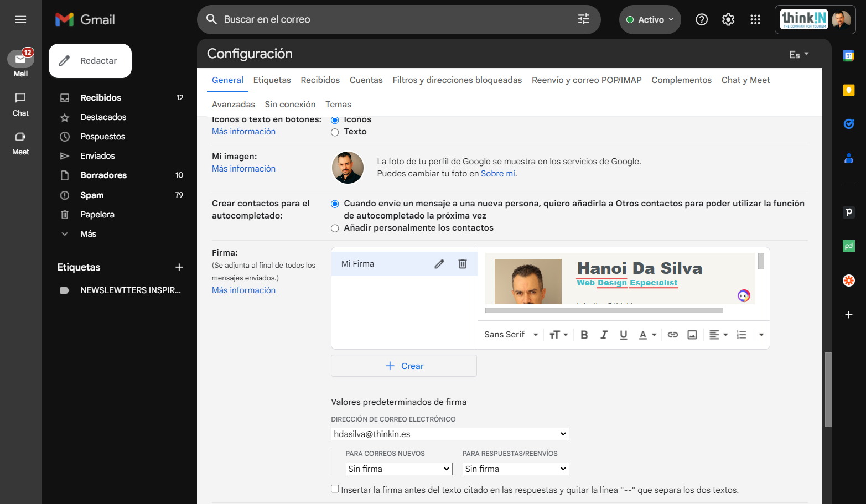Viewport: 866px width, 504px height.
Task: Open Contacts side panel icon
Action: pyautogui.click(x=848, y=158)
